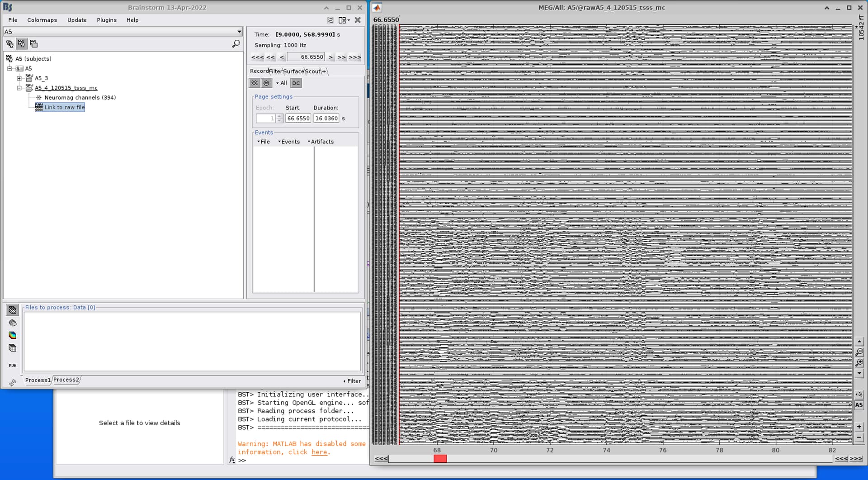Open the Colormaps menu
This screenshot has width=868, height=480.
[x=42, y=20]
